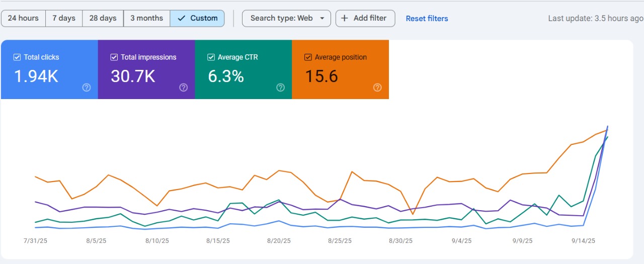Click the plus icon in Add filter
Screen dimensions: 644x264
coord(345,18)
